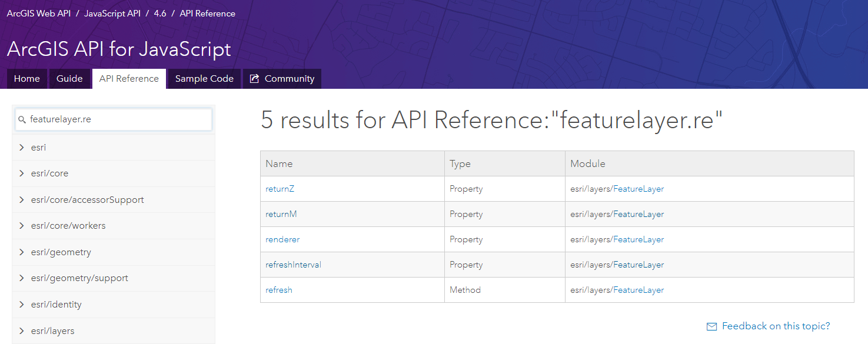Expand the esri tree node
Image resolution: width=868 pixels, height=344 pixels.
(22, 148)
